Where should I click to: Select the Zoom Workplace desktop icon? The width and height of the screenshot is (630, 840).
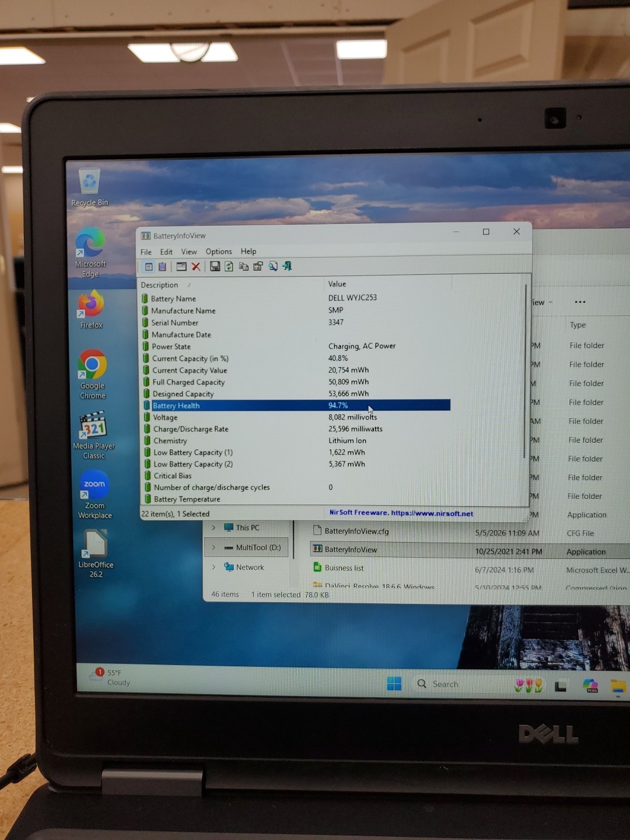click(94, 495)
